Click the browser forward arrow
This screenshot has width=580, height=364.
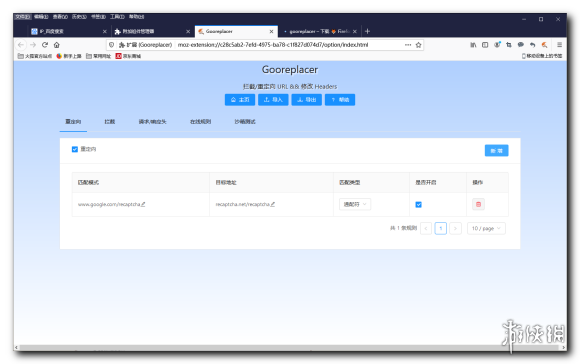click(x=33, y=45)
